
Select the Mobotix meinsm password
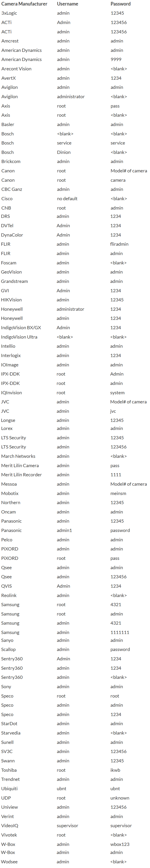pyautogui.click(x=118, y=493)
